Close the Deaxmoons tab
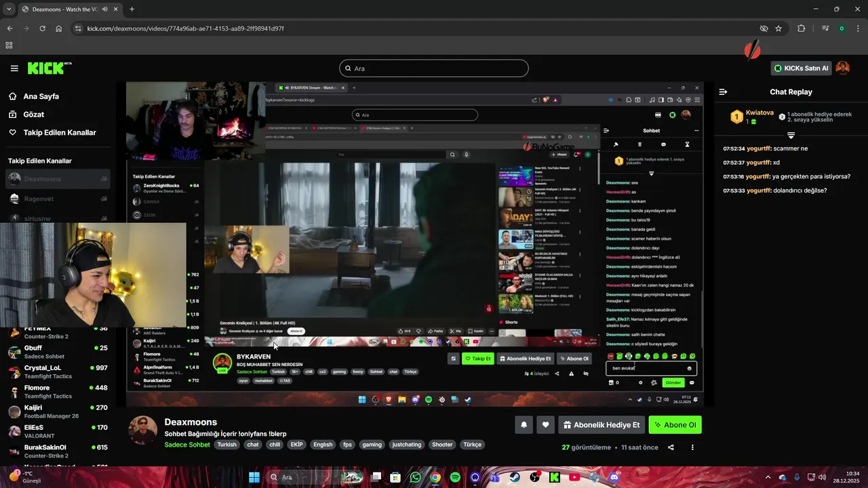 pyautogui.click(x=116, y=9)
